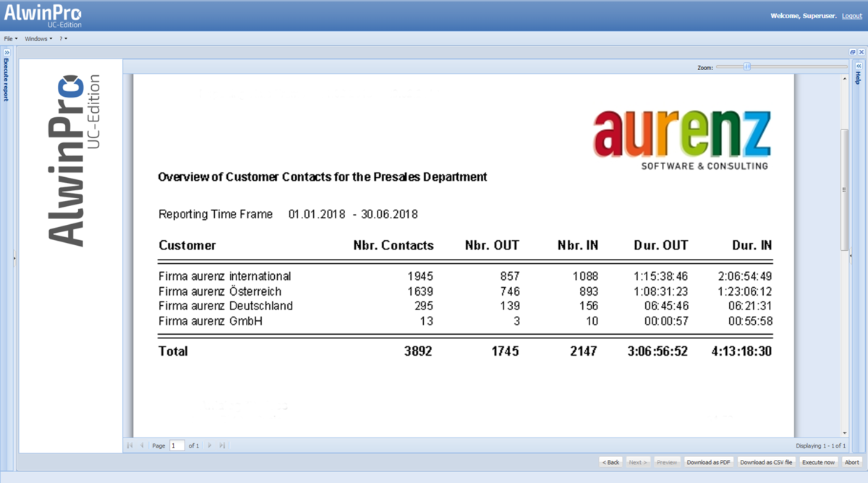Image resolution: width=868 pixels, height=483 pixels.
Task: Go to next page of report
Action: pyautogui.click(x=210, y=445)
